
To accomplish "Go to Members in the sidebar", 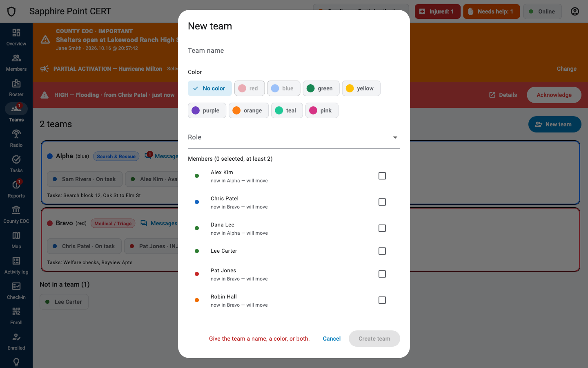I will [16, 63].
